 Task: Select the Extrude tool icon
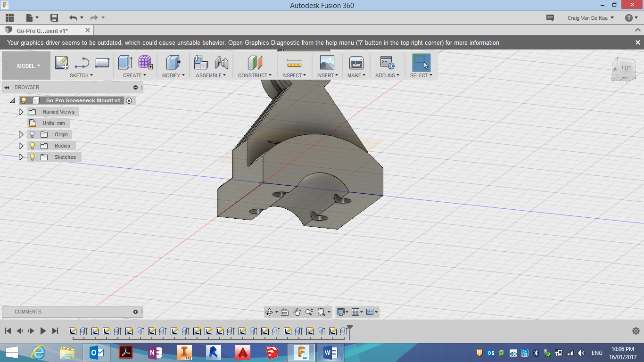click(x=125, y=62)
